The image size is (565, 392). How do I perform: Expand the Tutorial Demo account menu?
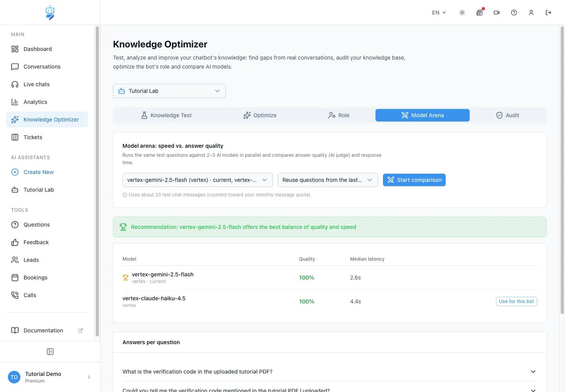(x=50, y=377)
